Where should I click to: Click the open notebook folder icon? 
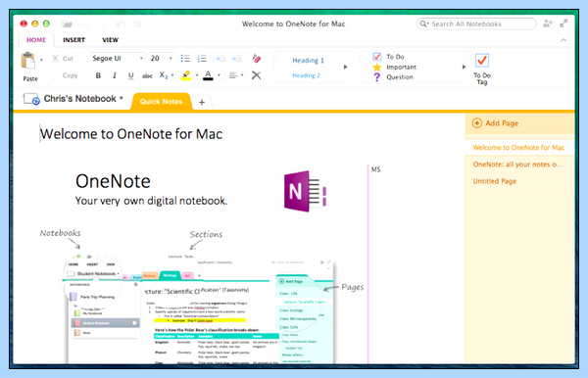(67, 24)
